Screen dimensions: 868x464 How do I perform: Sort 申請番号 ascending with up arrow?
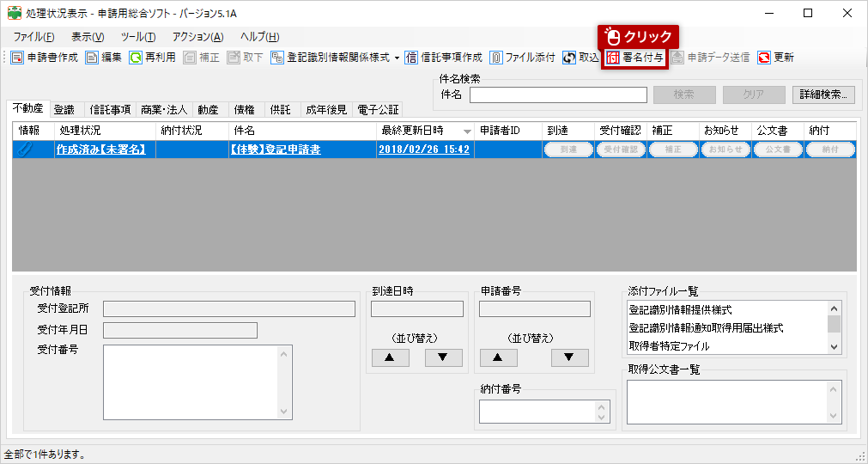pos(498,357)
